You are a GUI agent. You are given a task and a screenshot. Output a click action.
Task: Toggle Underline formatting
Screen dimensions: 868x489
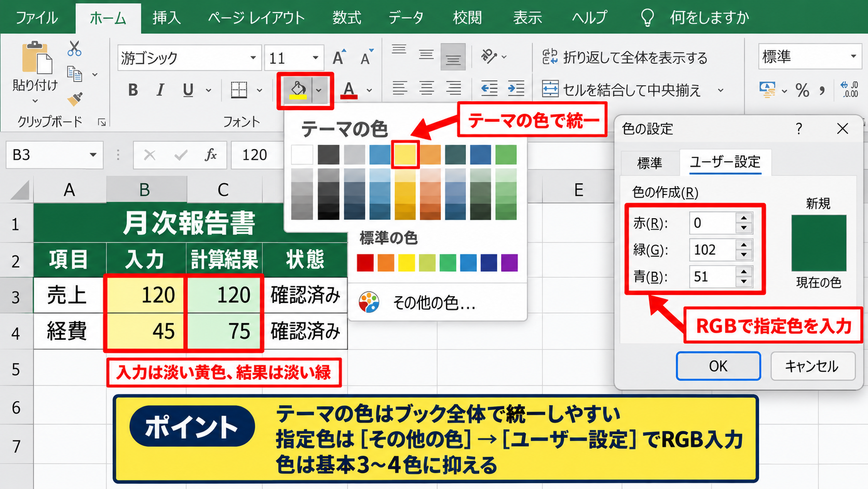(188, 90)
